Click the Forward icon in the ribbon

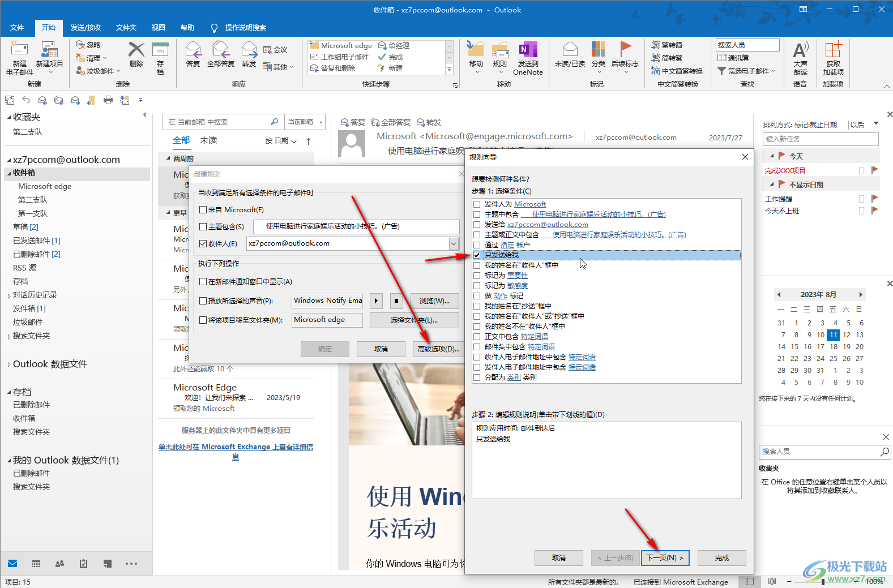click(249, 49)
